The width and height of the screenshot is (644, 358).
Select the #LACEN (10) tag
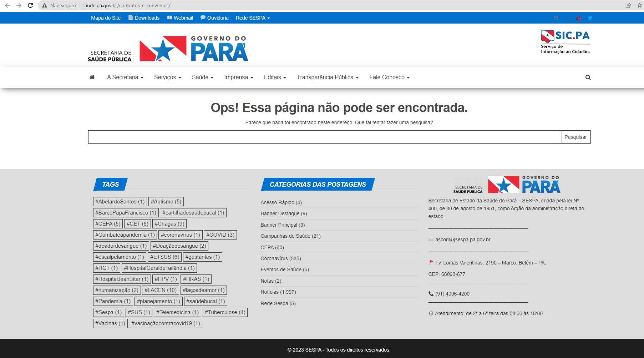pyautogui.click(x=160, y=290)
